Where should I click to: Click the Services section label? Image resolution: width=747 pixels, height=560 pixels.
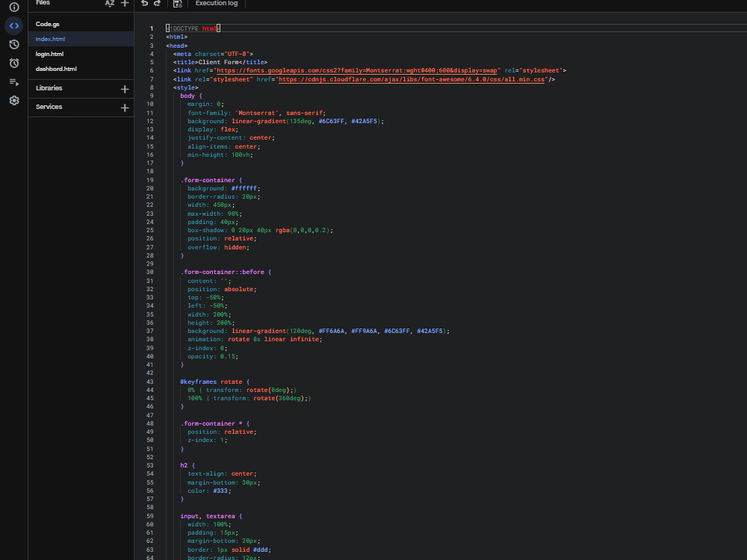49,107
